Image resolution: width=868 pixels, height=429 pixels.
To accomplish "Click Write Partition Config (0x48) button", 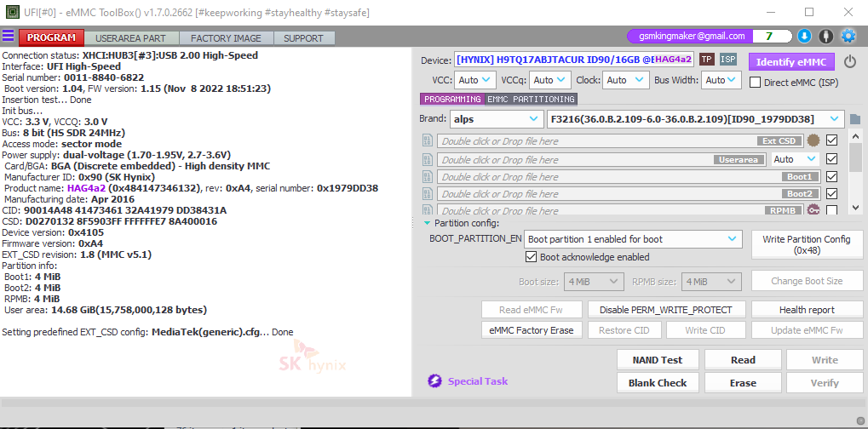I will (x=807, y=245).
